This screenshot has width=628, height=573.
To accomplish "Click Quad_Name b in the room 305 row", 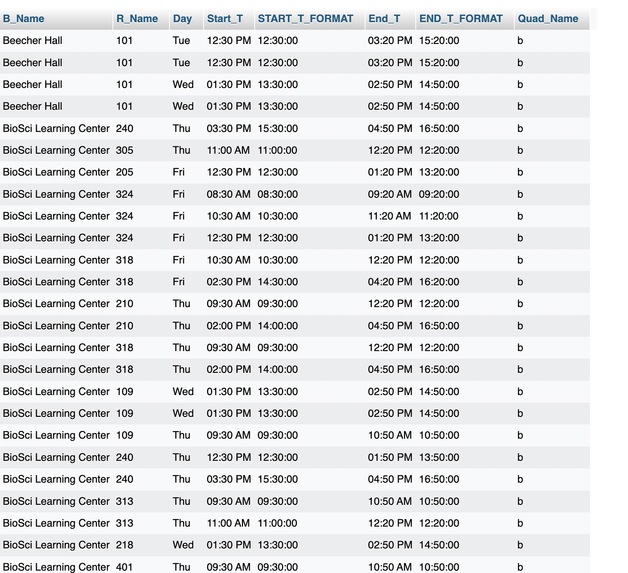I will 520,150.
